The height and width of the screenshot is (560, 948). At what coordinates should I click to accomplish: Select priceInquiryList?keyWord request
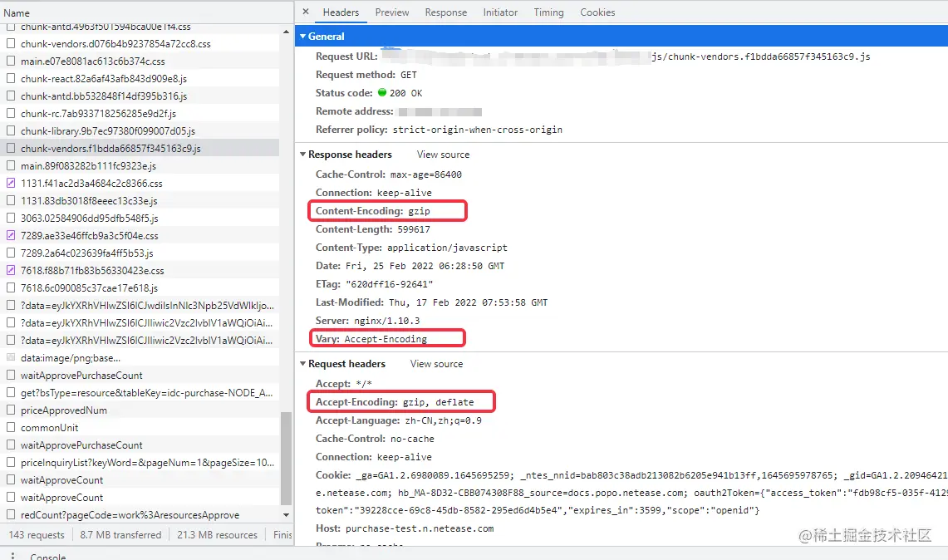[140, 463]
